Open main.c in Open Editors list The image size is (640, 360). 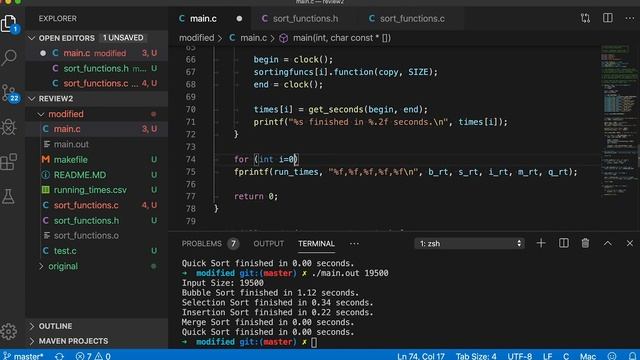coord(96,53)
